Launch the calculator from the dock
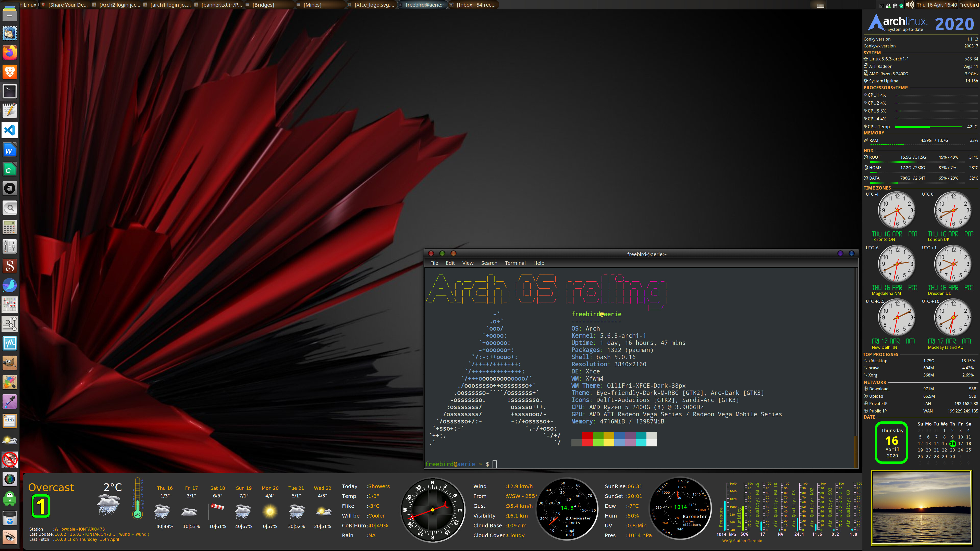The image size is (980, 551). click(9, 227)
